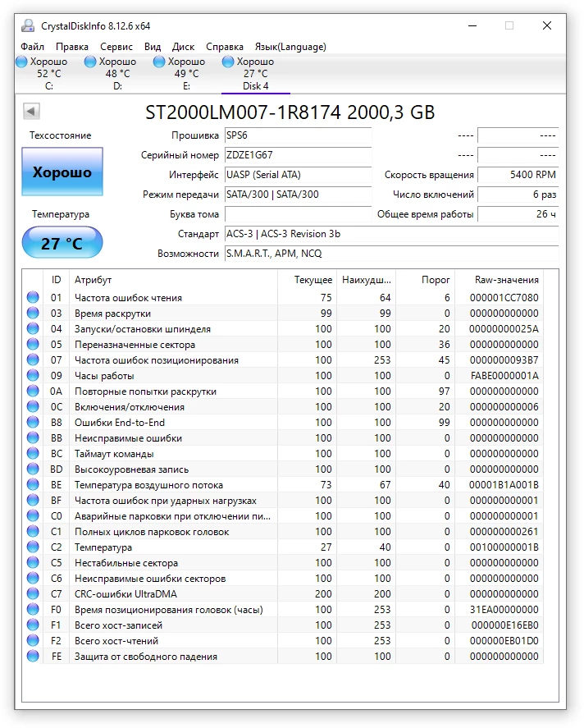Open the Диск menu

(183, 47)
